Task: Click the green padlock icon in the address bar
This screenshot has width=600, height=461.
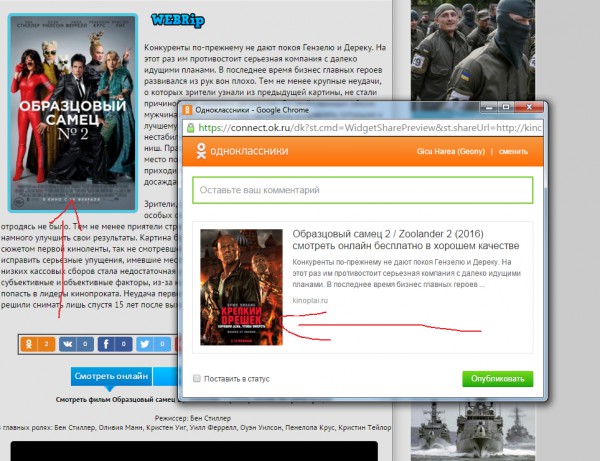Action: [x=190, y=128]
